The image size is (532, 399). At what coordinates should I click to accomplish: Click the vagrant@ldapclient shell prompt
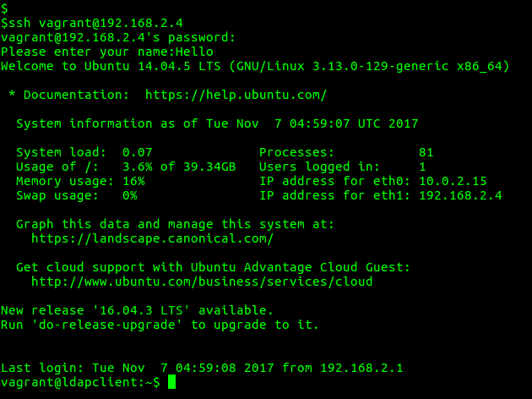80,382
